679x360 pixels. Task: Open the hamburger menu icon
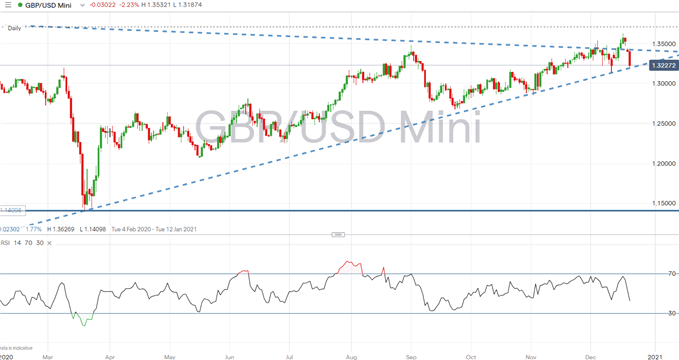pyautogui.click(x=8, y=5)
